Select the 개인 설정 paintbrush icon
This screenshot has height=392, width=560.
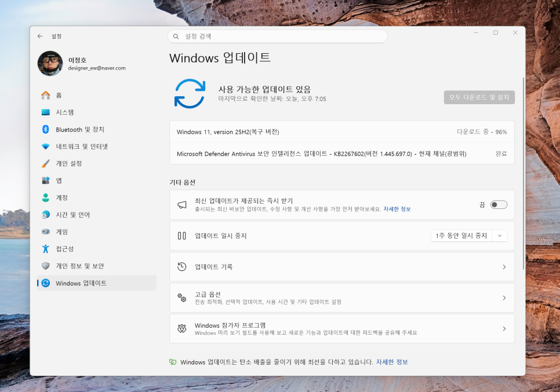point(46,163)
